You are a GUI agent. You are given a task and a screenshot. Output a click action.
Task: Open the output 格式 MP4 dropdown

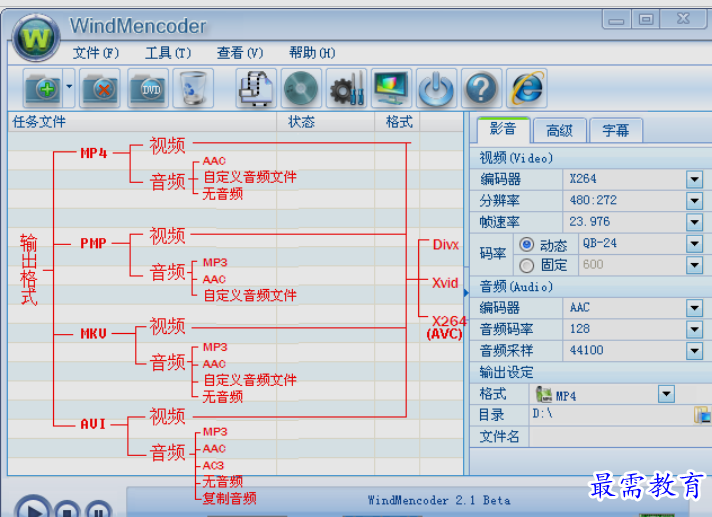(x=666, y=394)
